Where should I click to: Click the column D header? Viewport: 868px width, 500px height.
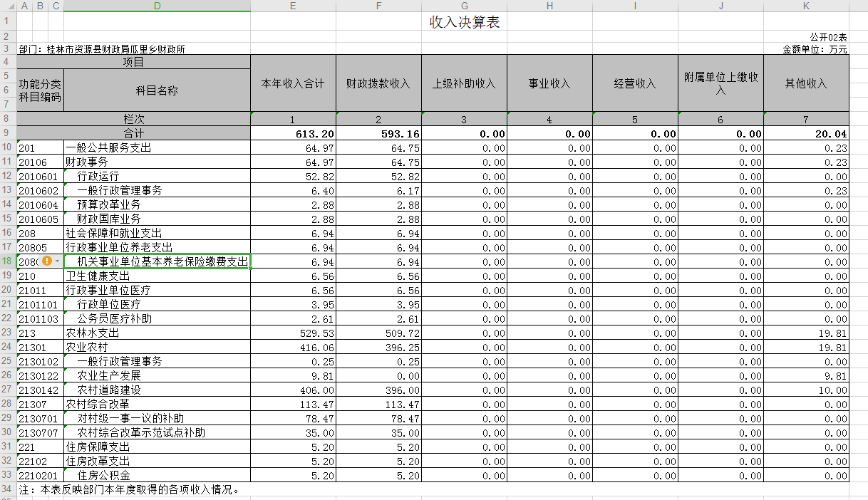157,6
